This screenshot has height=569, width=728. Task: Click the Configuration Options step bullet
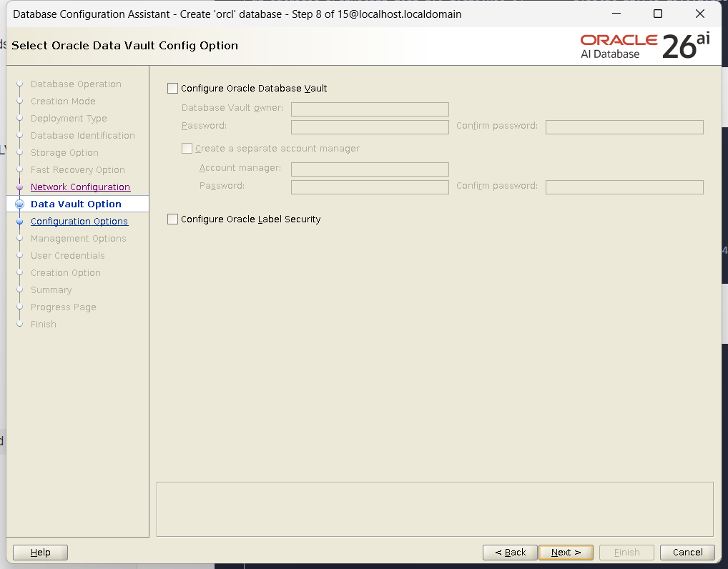19,222
